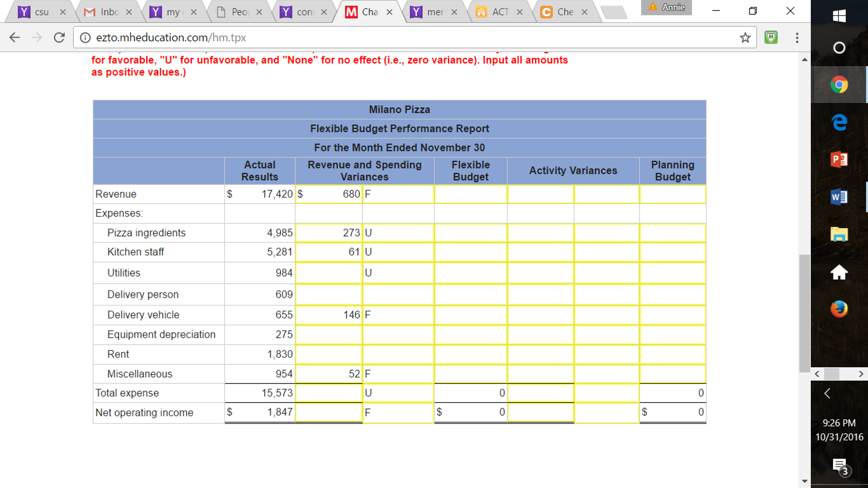Open the house icon app in taskbar
This screenshot has height=488, width=868.
(839, 272)
